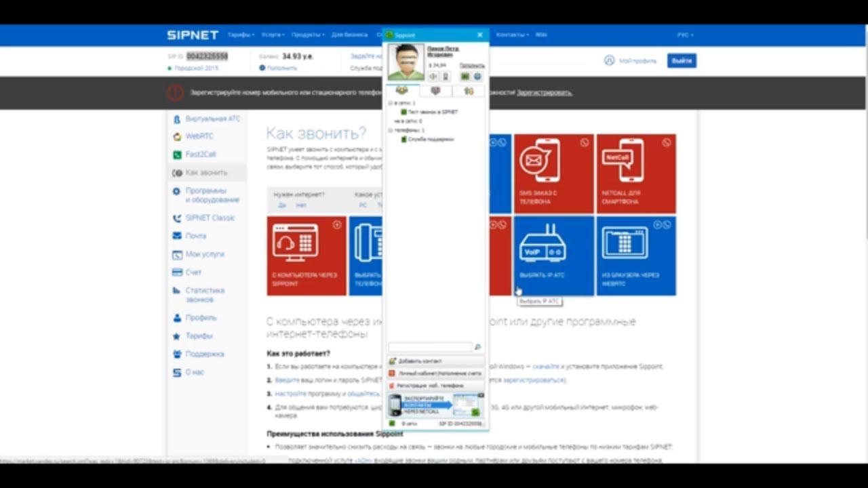868x488 pixels.
Task: Select 'Да' under 'Нужен интернет?'
Action: coord(282,205)
